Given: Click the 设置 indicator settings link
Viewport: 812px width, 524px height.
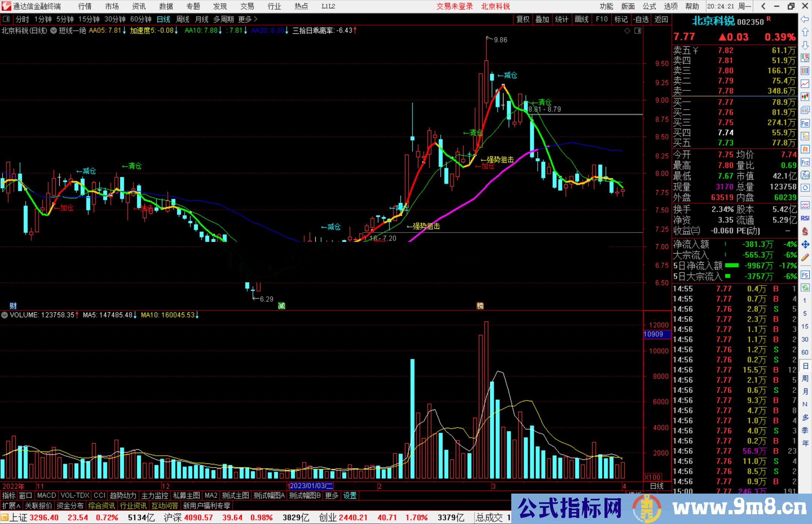Looking at the screenshot, I should (x=350, y=495).
